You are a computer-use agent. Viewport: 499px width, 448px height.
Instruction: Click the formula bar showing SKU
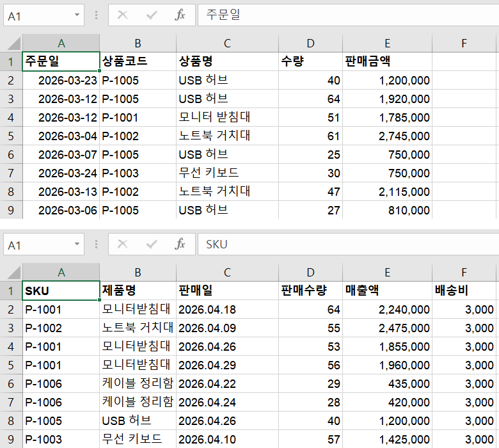[348, 244]
